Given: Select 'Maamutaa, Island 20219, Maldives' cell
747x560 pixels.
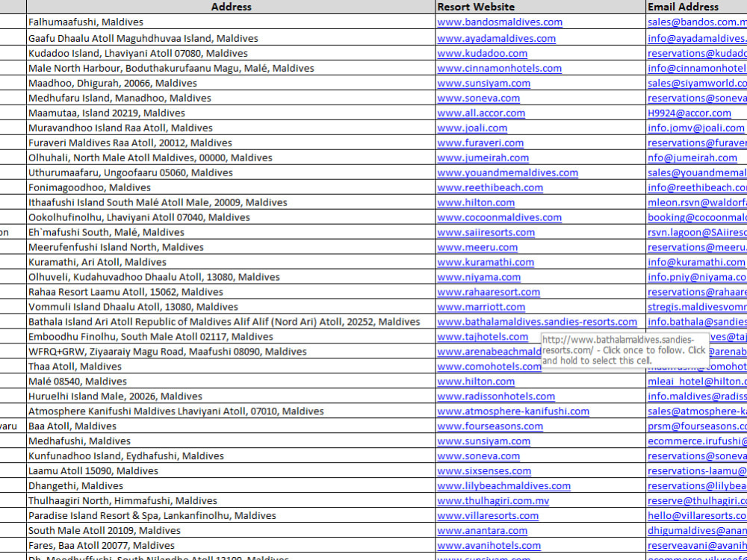Looking at the screenshot, I should click(x=231, y=113).
